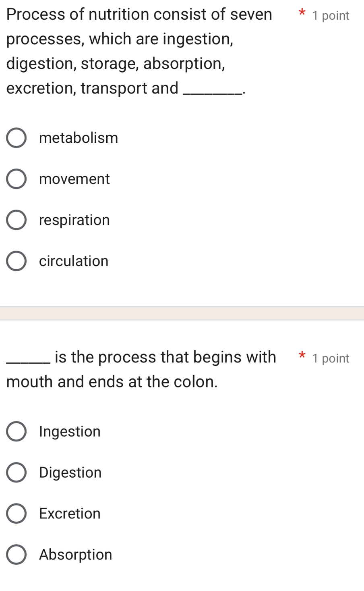
Task: Select respiration as the answer
Action: [x=16, y=220]
